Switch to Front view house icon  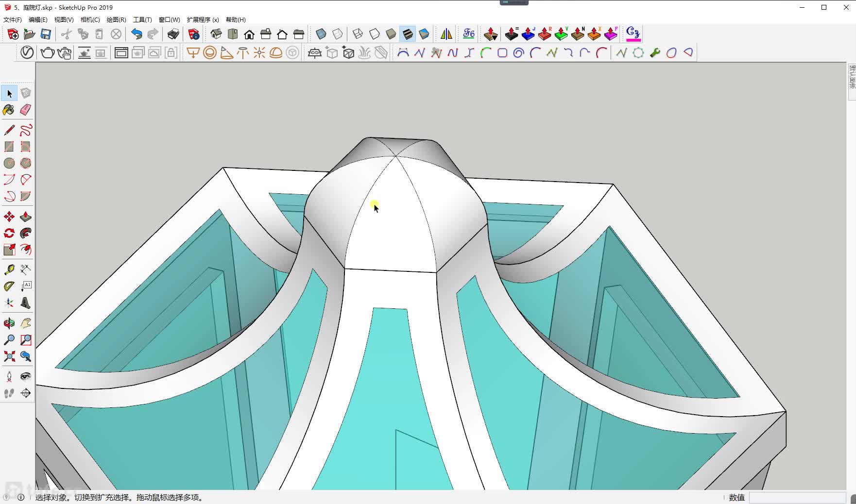point(249,34)
